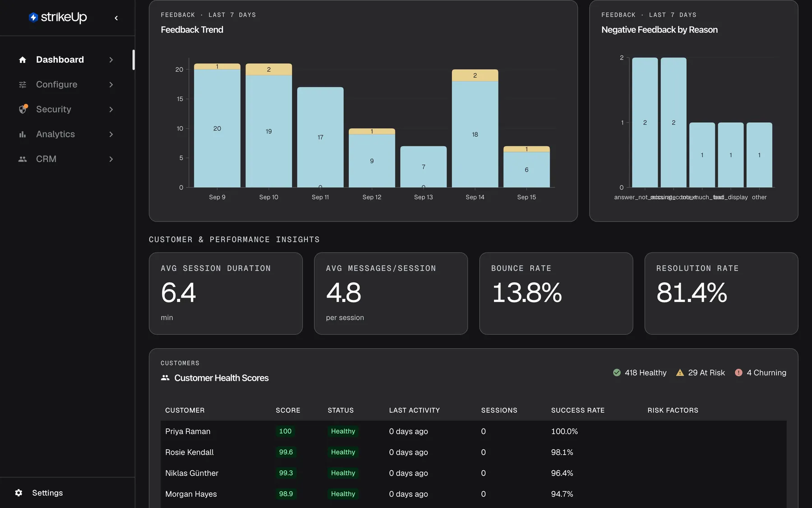Click the Customer Health Scores people icon
Image resolution: width=812 pixels, height=508 pixels.
point(165,378)
